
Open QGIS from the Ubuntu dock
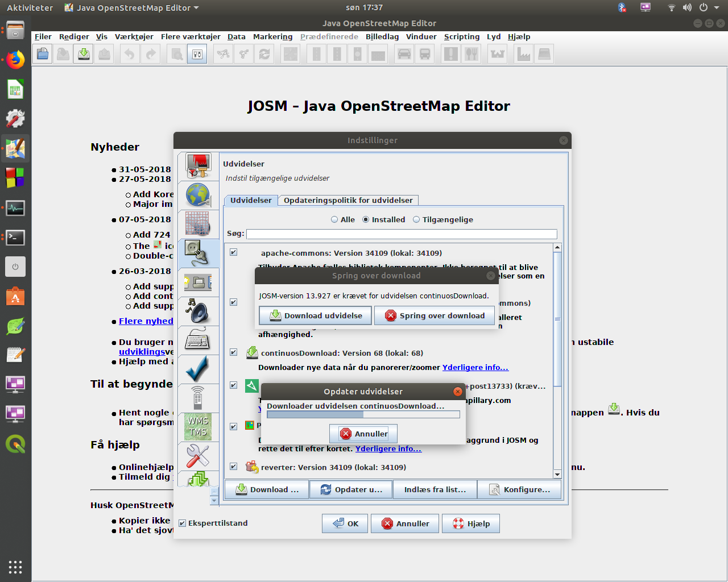(x=15, y=444)
